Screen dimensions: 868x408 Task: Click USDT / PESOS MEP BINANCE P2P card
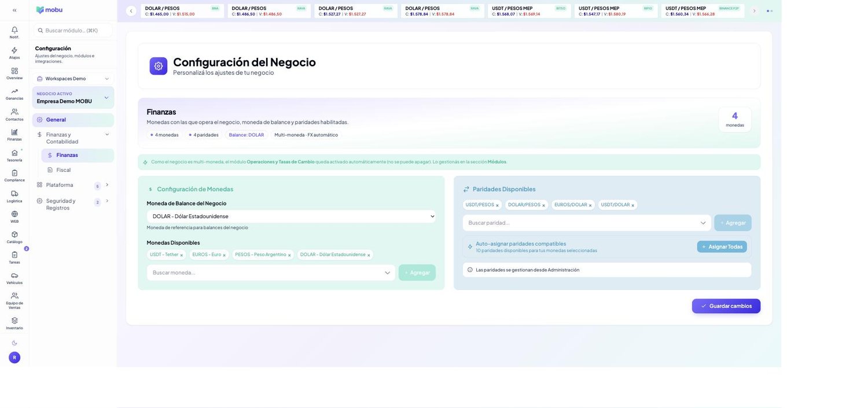tap(703, 11)
